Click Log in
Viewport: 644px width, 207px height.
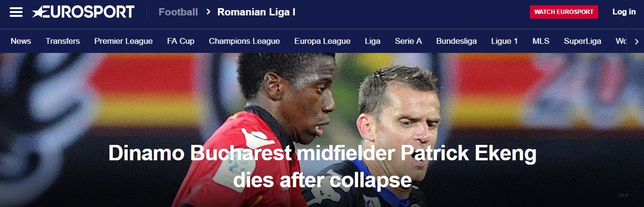(x=624, y=12)
